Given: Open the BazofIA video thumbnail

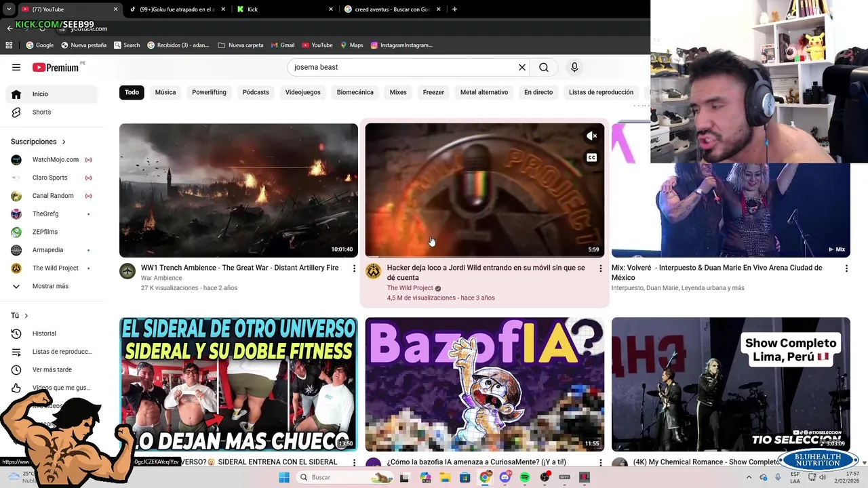Looking at the screenshot, I should point(484,384).
